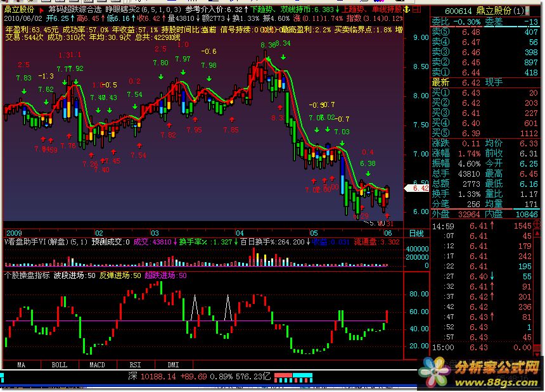
Task: Click the 日线 period selector
Action: (x=416, y=233)
